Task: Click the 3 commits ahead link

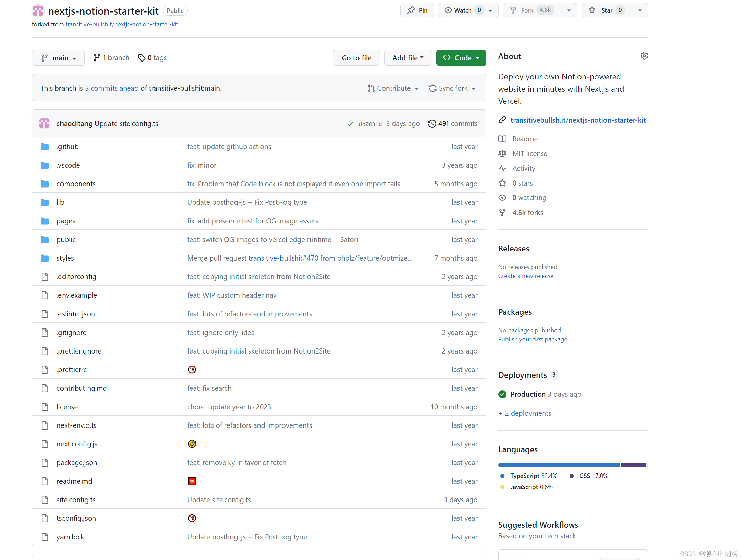Action: pyautogui.click(x=112, y=88)
